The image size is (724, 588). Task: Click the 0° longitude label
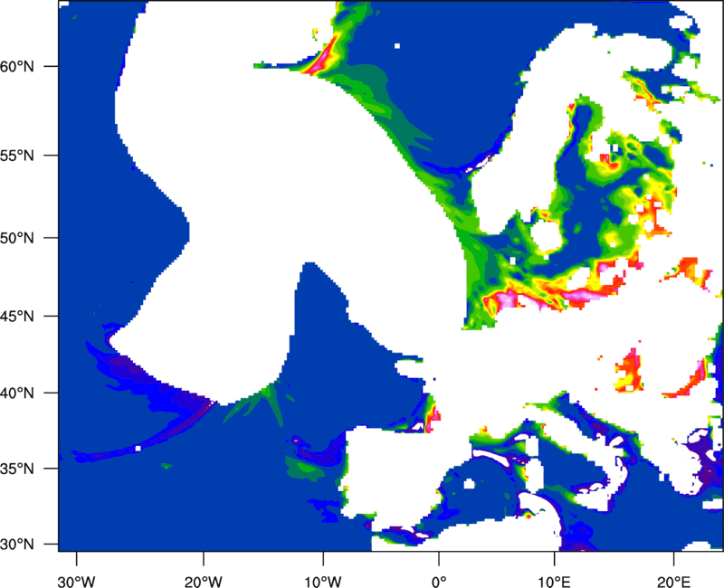439,582
